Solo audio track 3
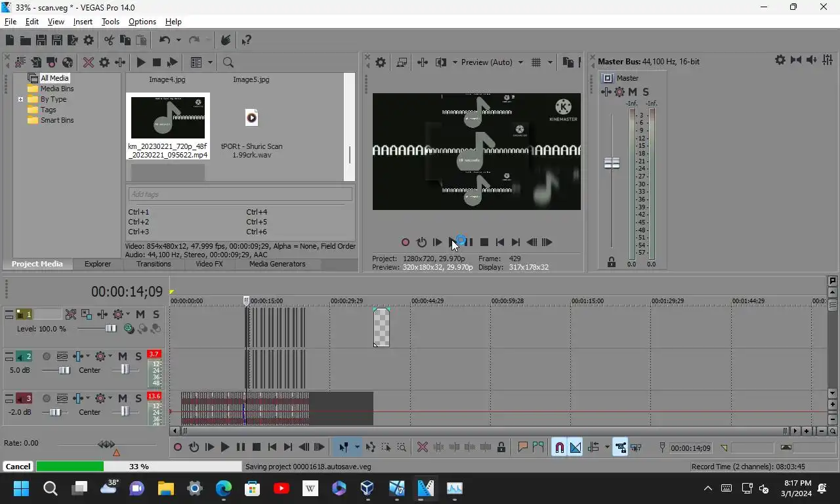The width and height of the screenshot is (840, 504). coord(138,398)
